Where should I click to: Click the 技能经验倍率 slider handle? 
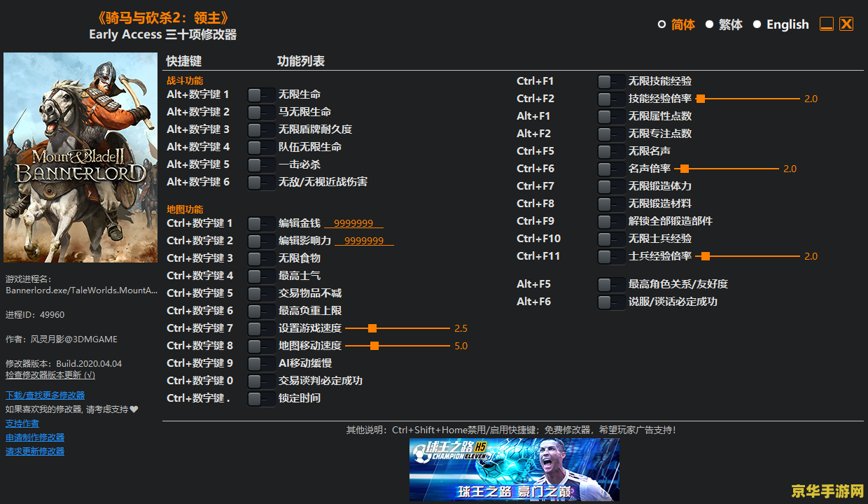click(700, 99)
